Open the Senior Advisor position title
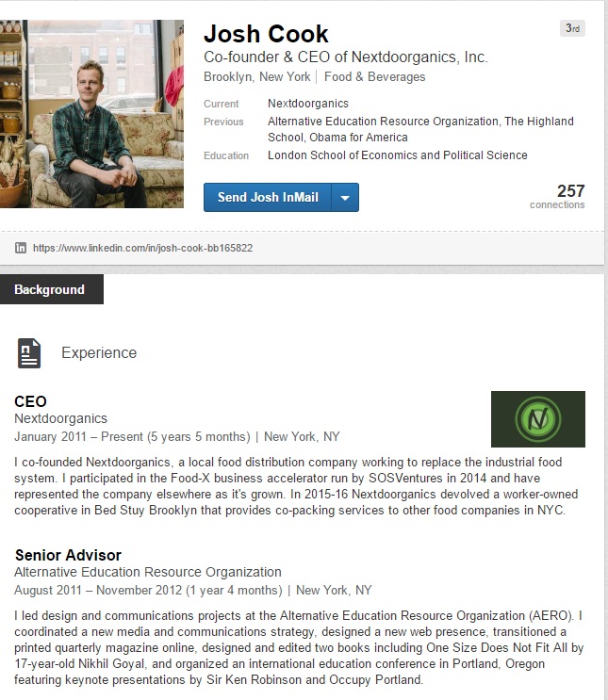This screenshot has width=608, height=700. coord(68,555)
